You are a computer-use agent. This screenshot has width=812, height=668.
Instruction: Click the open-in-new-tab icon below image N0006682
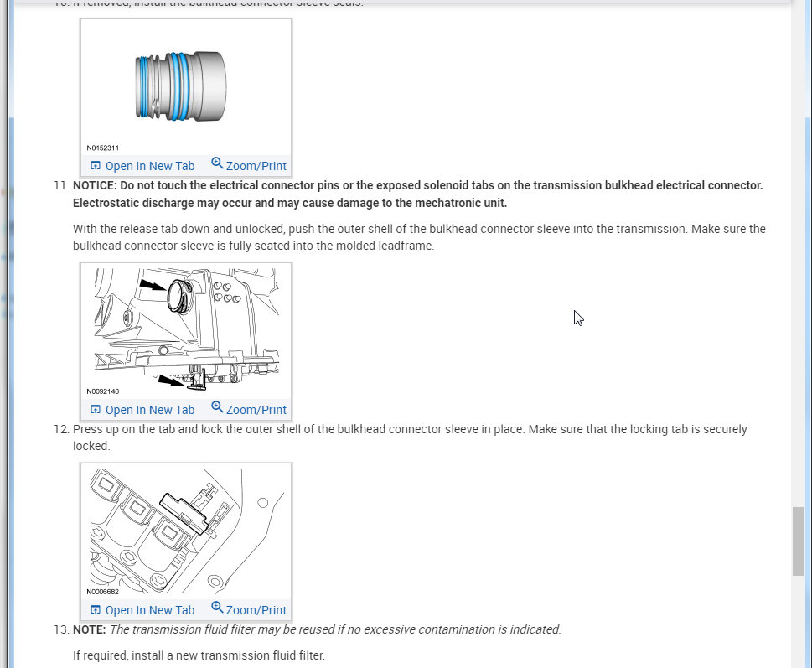point(96,610)
